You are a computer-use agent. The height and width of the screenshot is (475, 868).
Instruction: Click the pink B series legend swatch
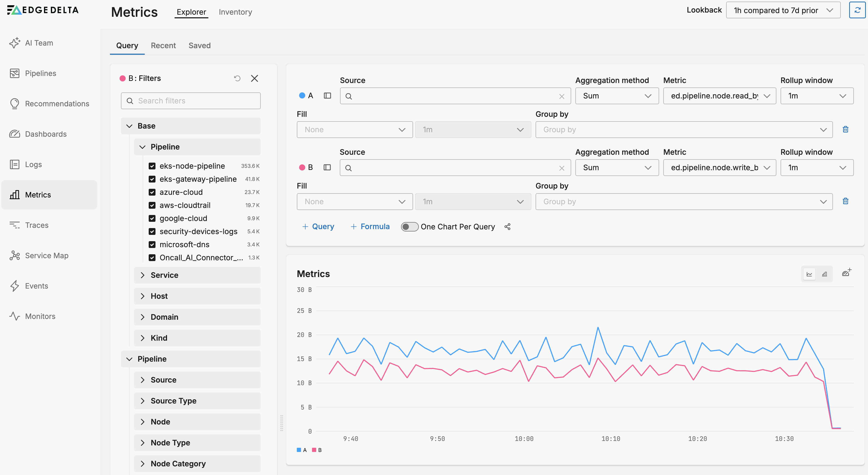point(314,450)
